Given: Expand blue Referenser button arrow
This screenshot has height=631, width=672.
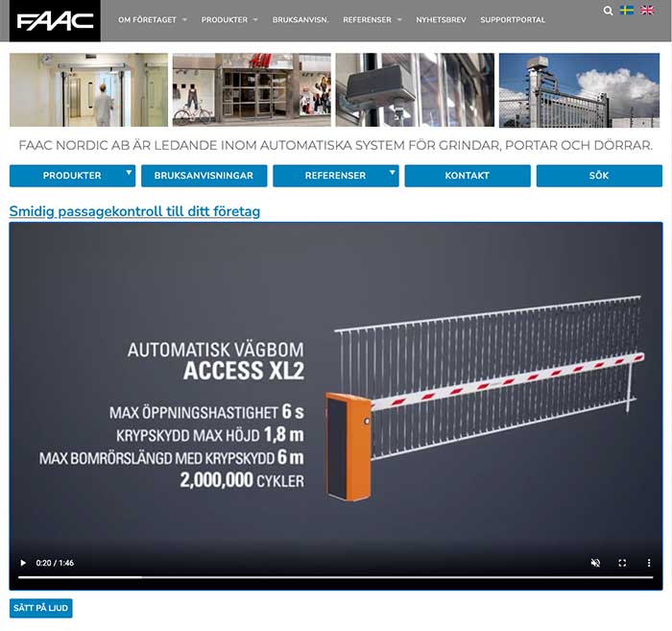Looking at the screenshot, I should 392,172.
